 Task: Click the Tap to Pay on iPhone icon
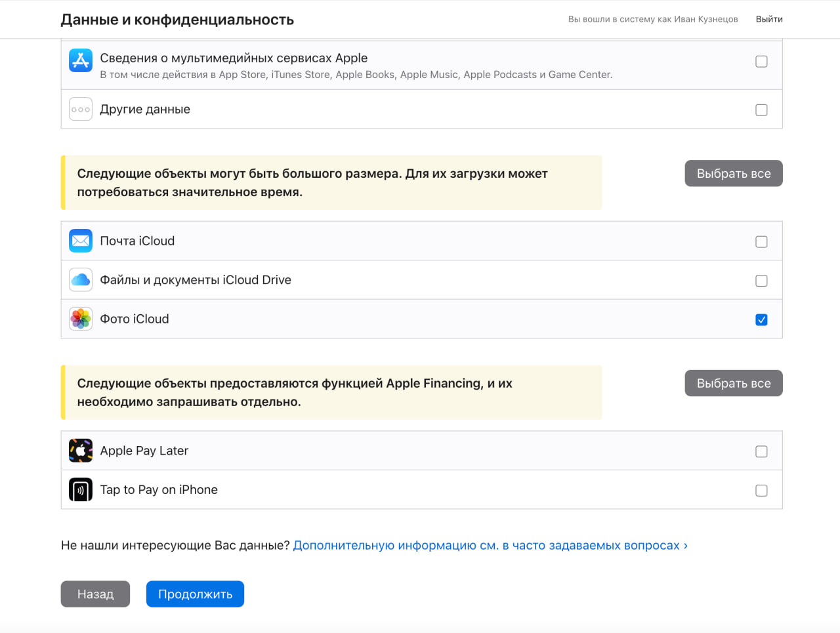80,489
